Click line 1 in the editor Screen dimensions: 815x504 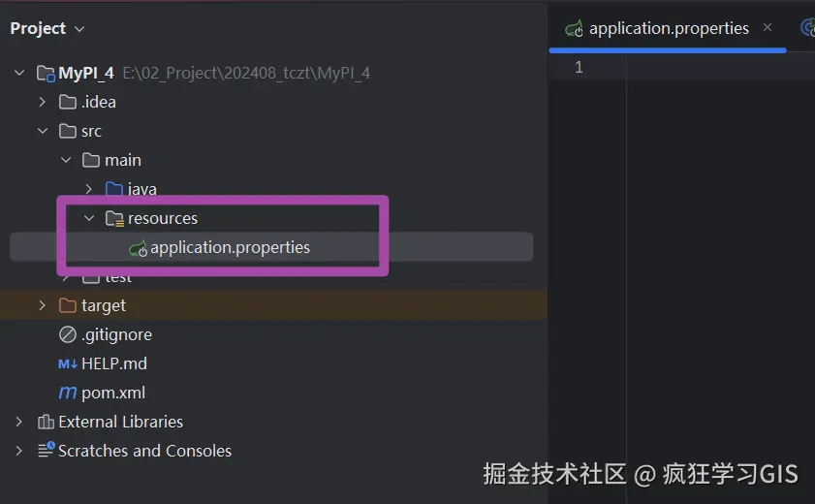(717, 67)
